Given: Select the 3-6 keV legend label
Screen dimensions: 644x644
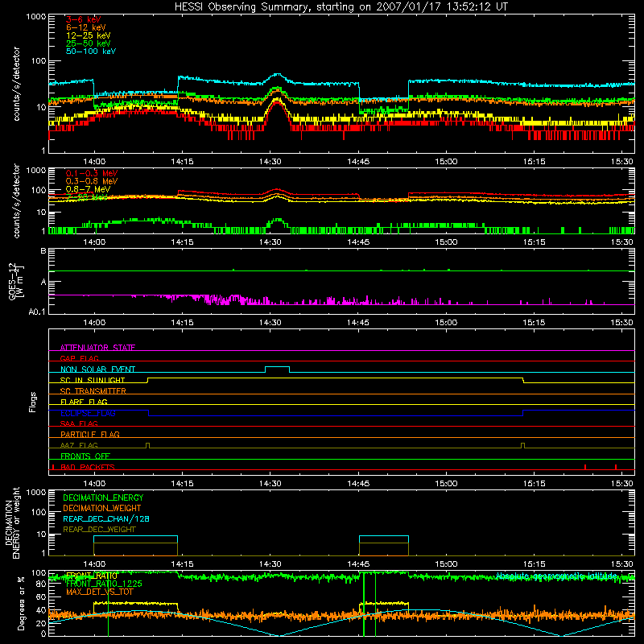Looking at the screenshot, I should [83, 19].
